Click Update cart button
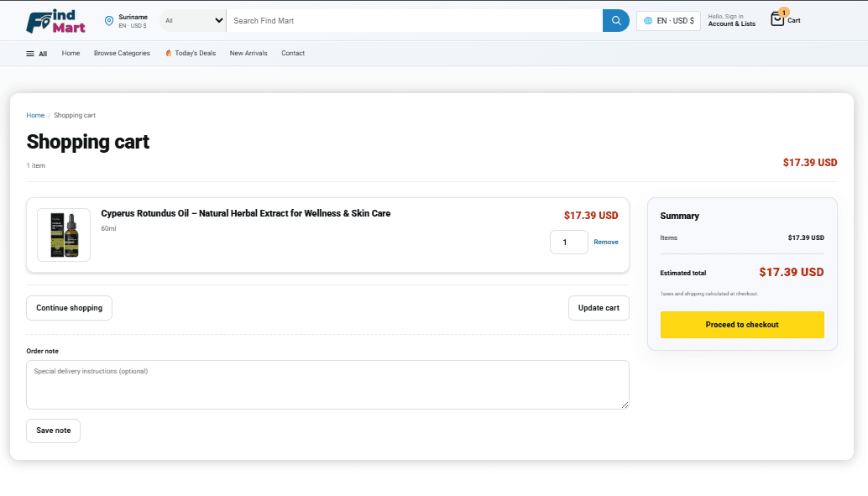This screenshot has height=496, width=868. click(x=599, y=308)
